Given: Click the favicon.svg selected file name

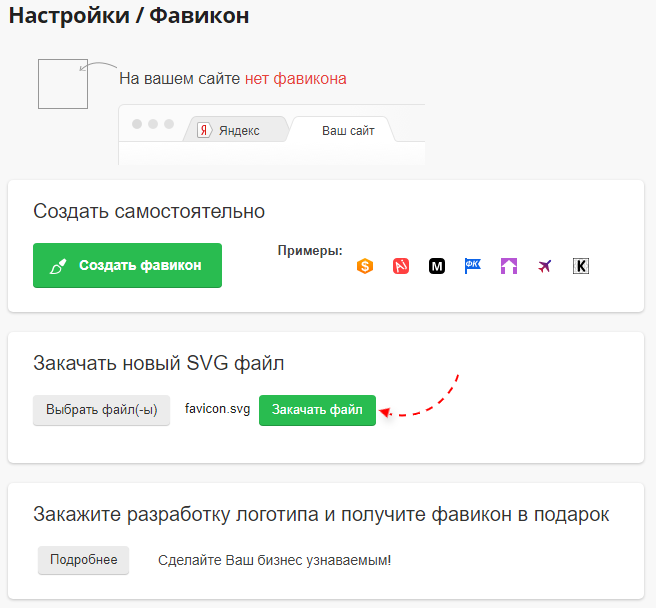Looking at the screenshot, I should 217,409.
